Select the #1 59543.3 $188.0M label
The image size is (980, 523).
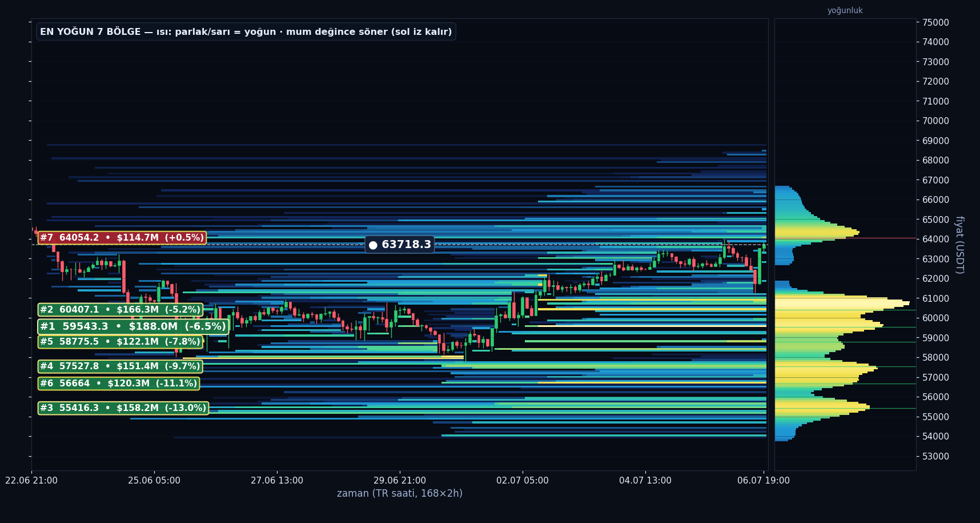[x=133, y=326]
